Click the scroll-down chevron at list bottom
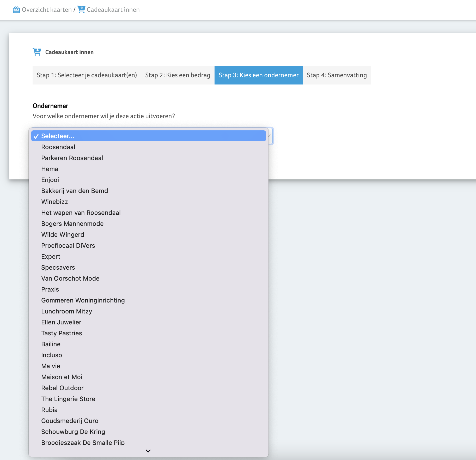The height and width of the screenshot is (460, 476). point(148,451)
